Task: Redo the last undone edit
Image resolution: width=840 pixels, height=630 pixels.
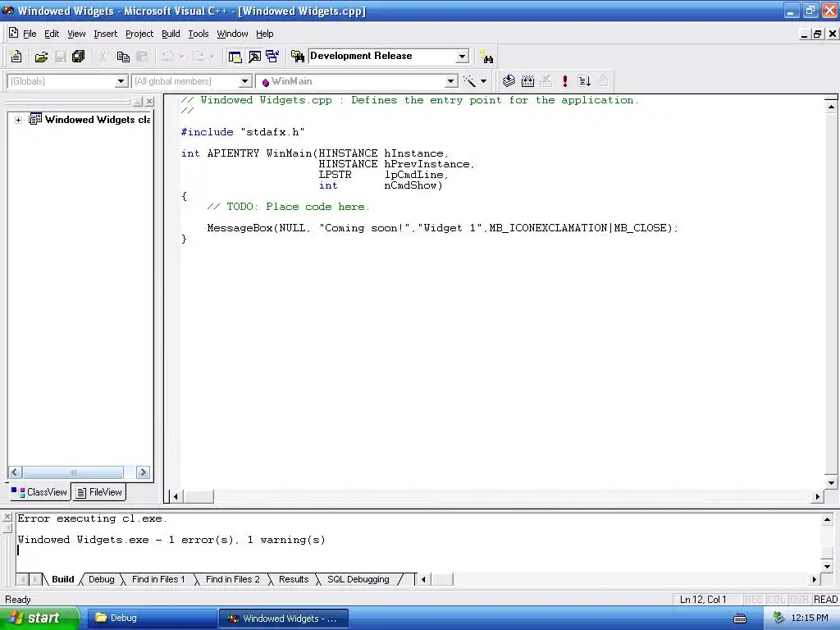Action: pyautogui.click(x=199, y=57)
